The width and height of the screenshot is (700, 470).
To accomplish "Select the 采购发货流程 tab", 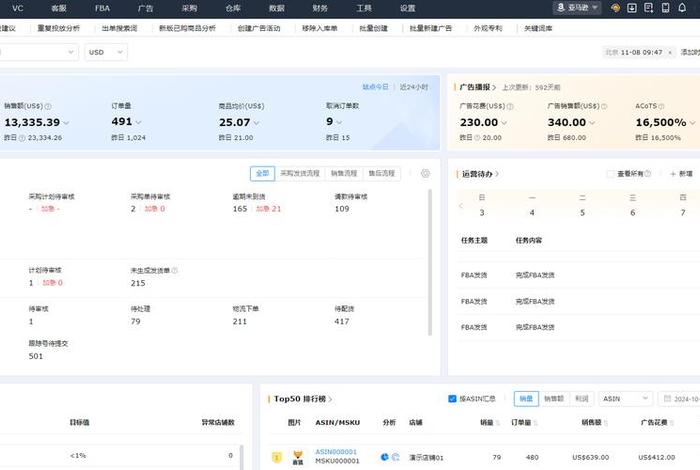I will tap(300, 174).
